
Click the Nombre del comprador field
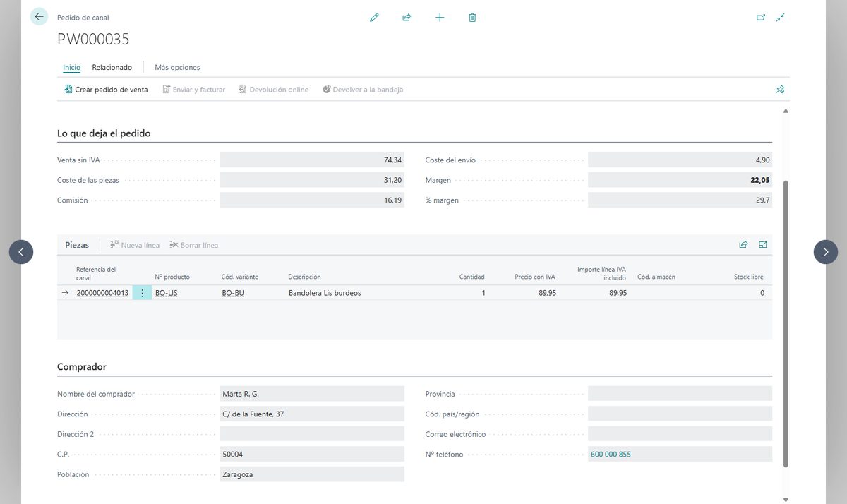click(x=312, y=394)
